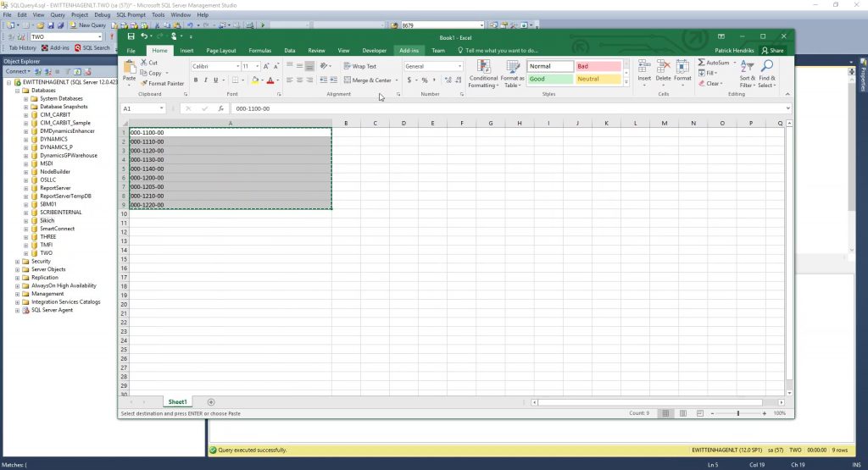The image size is (868, 470).
Task: Open the Query menu in SSMS
Action: 58,14
